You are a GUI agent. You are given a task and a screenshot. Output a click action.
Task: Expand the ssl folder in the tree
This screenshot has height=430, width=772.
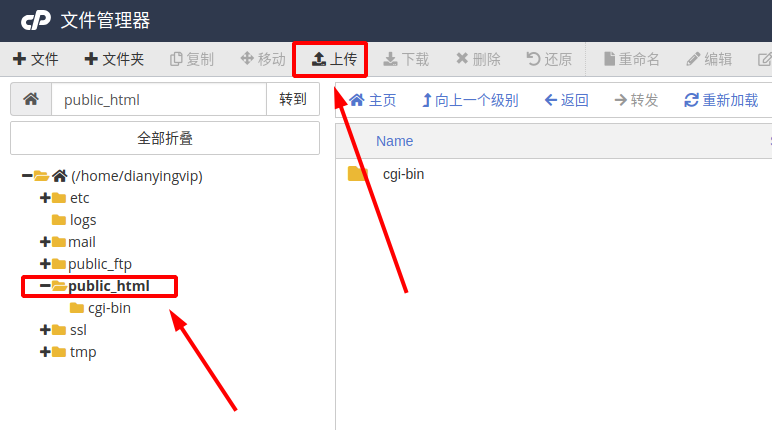[x=45, y=330]
